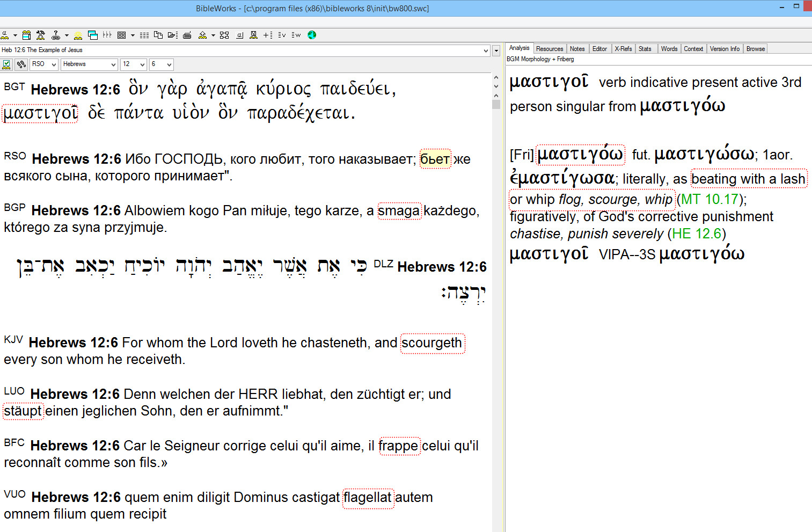Click the open folder list icon
Screen dimensions: 812x532
coord(173,35)
